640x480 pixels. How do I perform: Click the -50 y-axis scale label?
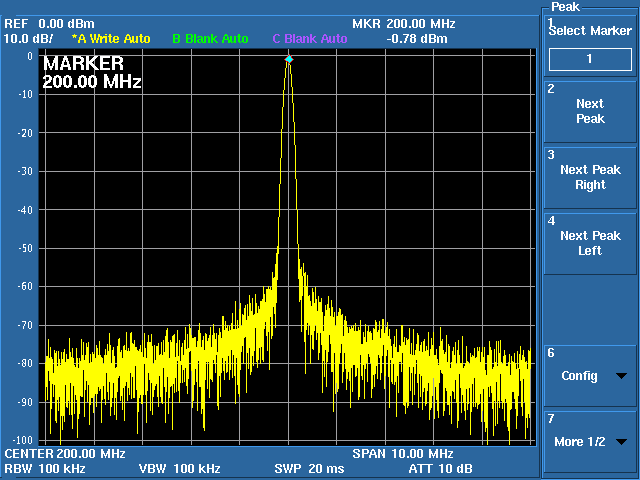(x=25, y=248)
